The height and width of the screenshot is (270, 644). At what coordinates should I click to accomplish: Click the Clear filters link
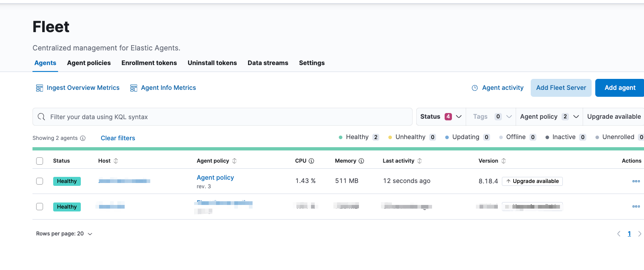118,138
